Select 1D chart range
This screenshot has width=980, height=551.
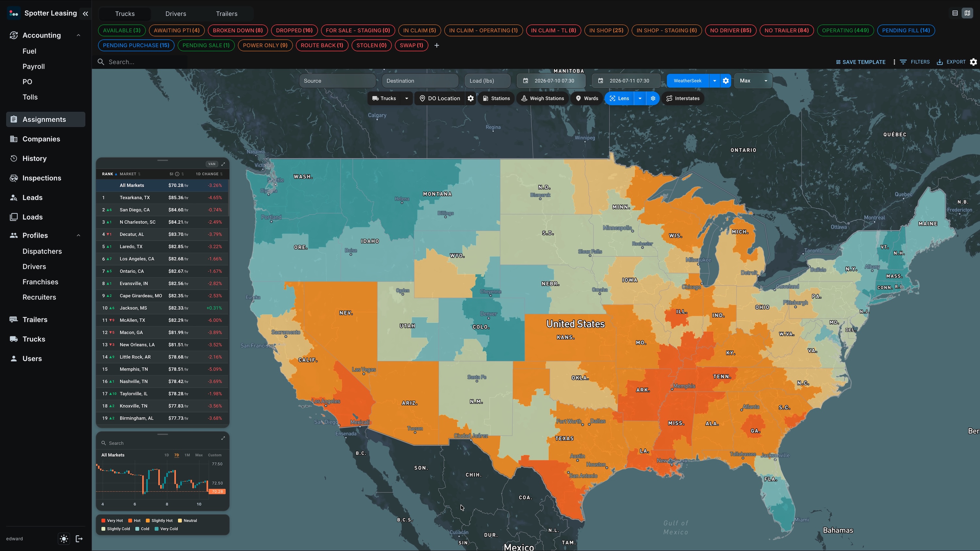click(x=166, y=455)
